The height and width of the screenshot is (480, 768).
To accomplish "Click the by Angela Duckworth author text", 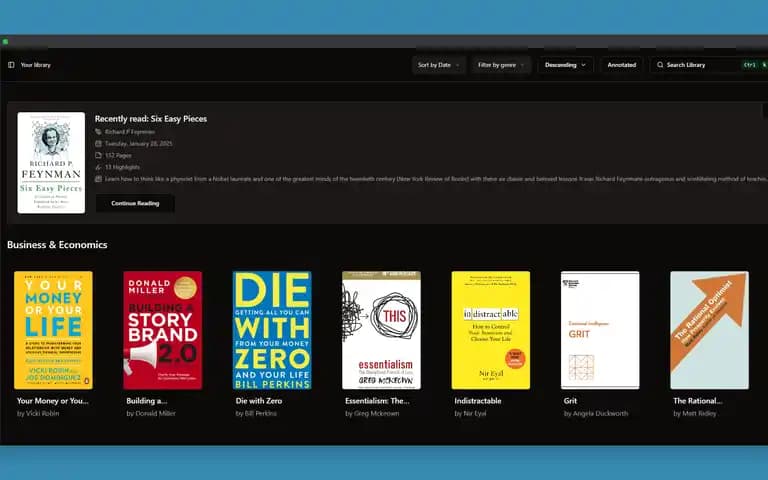I will tap(596, 413).
